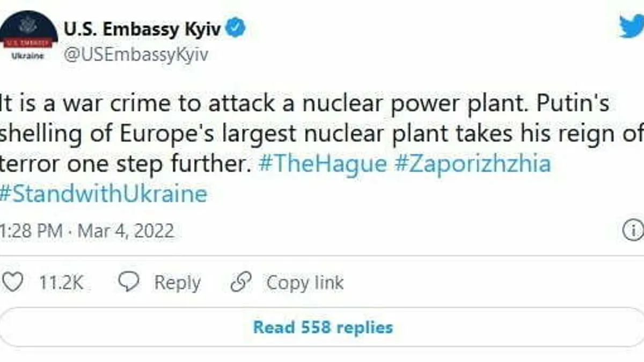
Task: Click the 1:28 PM Mar 4, 2022 timestamp
Action: point(87,231)
